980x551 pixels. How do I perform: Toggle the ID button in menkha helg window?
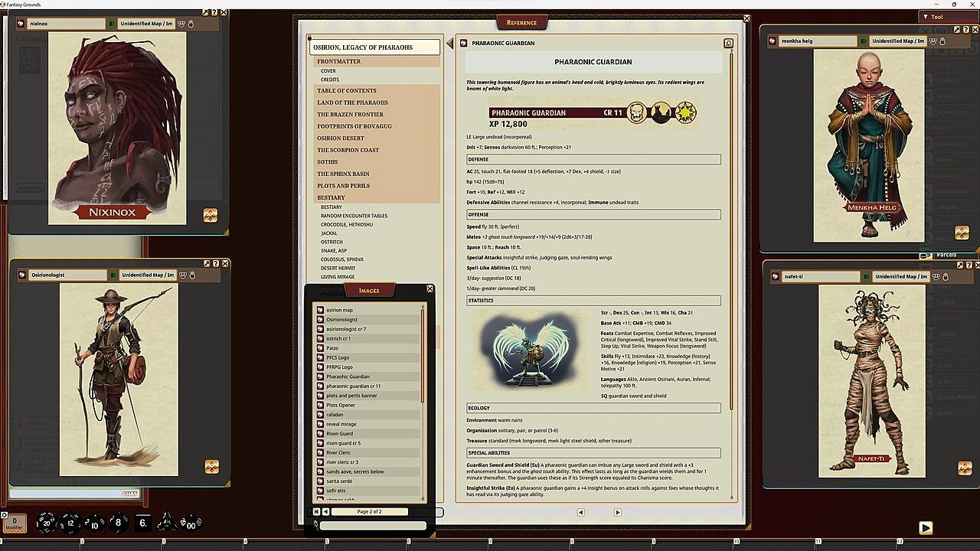point(863,41)
